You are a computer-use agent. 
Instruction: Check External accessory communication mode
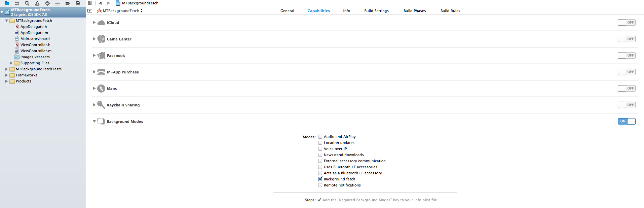(320, 161)
